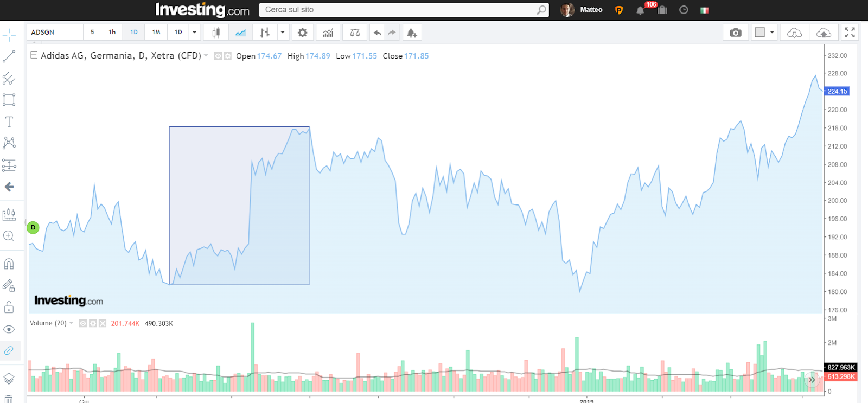Select the text annotation tool
Image resolution: width=868 pixels, height=403 pixels.
(9, 121)
